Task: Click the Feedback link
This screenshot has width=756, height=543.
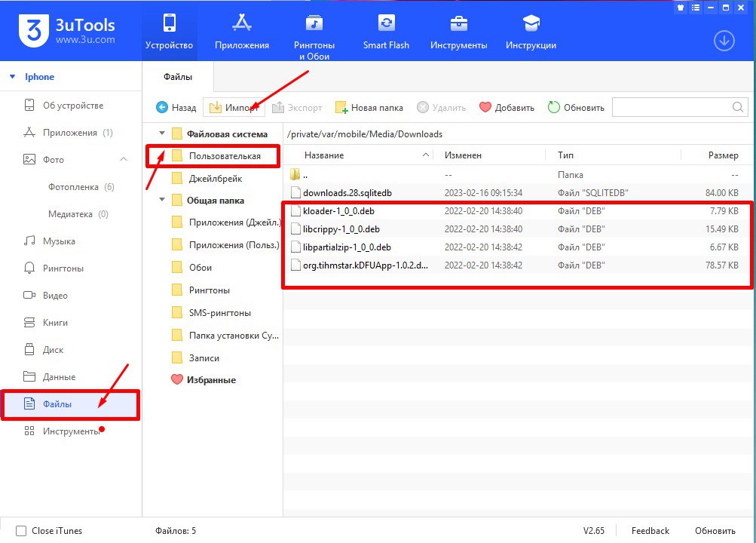Action: (650, 531)
